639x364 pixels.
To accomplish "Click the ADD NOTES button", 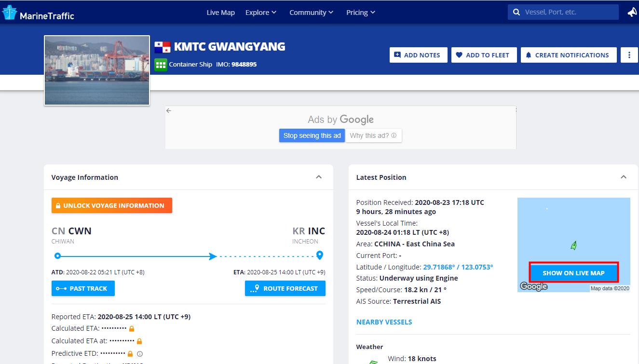I will coord(418,55).
